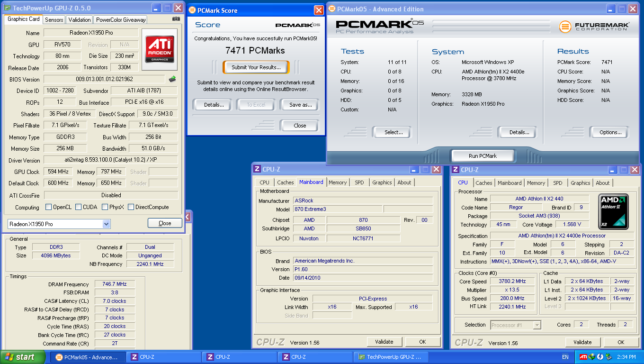Open the Validation tab in GPU-Z
644x364 pixels.
[x=80, y=20]
